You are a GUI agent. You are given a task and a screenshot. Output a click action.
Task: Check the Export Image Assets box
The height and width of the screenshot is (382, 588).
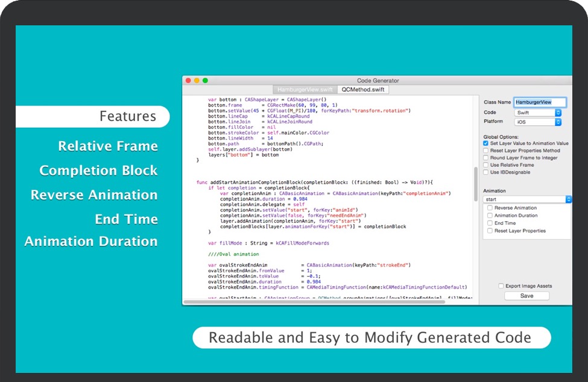(501, 286)
